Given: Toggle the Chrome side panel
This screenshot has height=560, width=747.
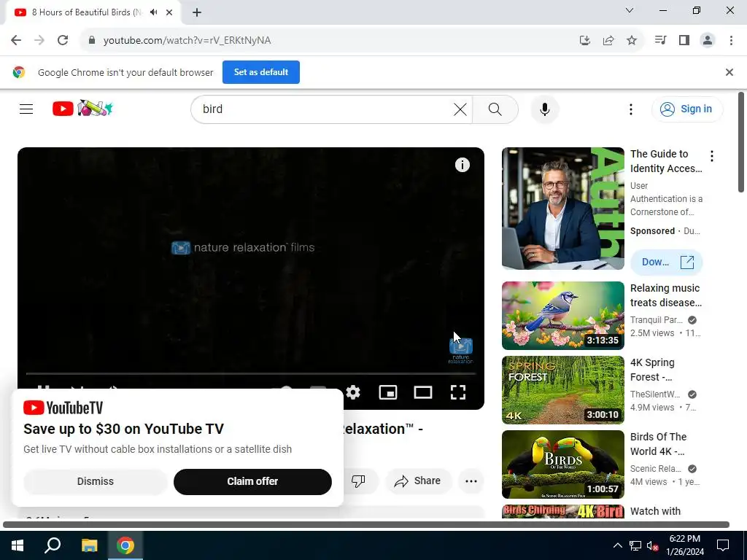Looking at the screenshot, I should pyautogui.click(x=684, y=40).
